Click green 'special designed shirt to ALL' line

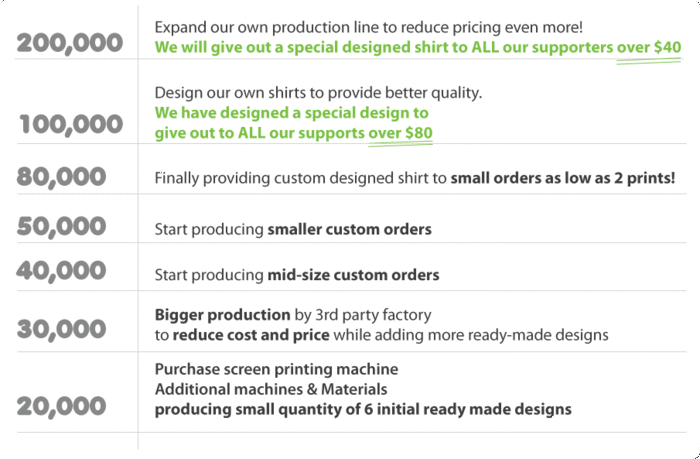pos(418,47)
